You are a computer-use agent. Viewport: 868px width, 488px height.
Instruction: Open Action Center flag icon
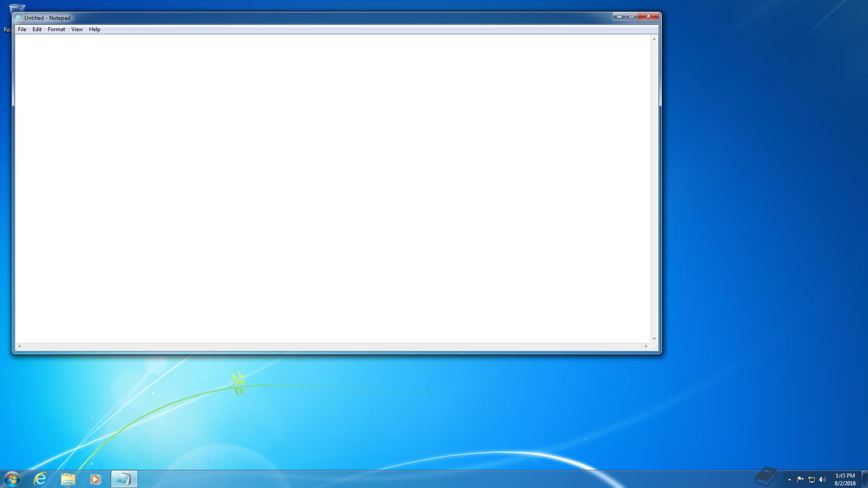800,479
